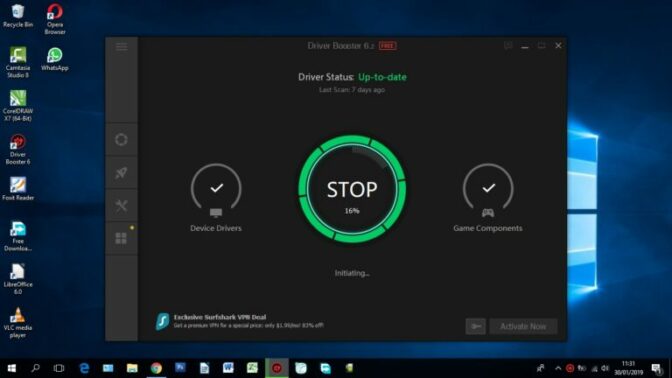
Task: Open the notification Action Center in taskbar
Action: click(656, 368)
